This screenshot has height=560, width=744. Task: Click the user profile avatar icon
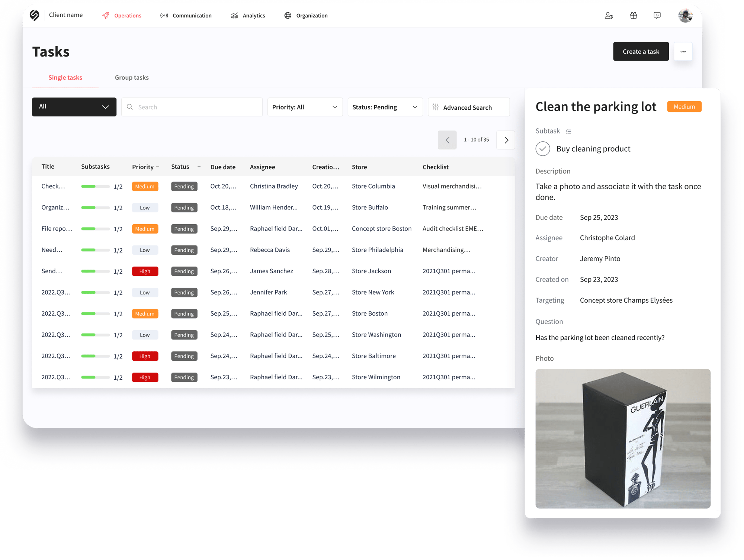685,15
